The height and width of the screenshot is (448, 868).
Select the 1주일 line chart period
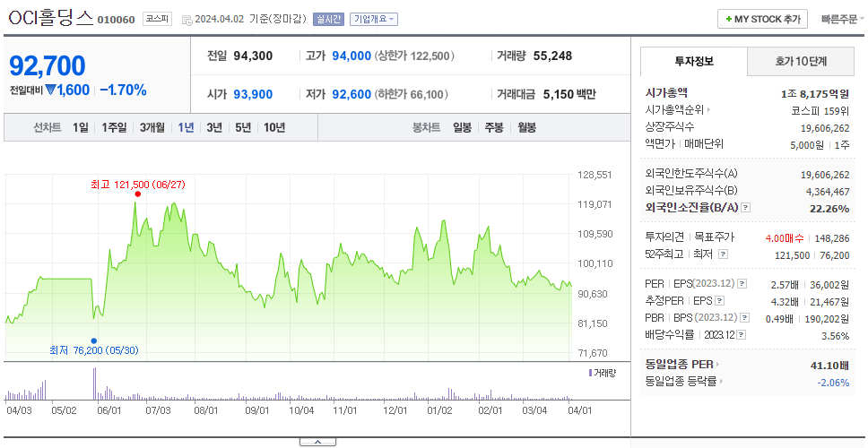coord(114,128)
